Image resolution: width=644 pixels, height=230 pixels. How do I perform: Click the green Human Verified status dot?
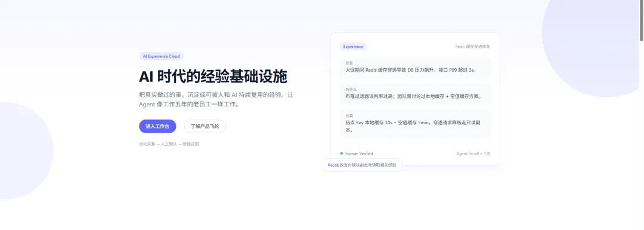tap(341, 154)
